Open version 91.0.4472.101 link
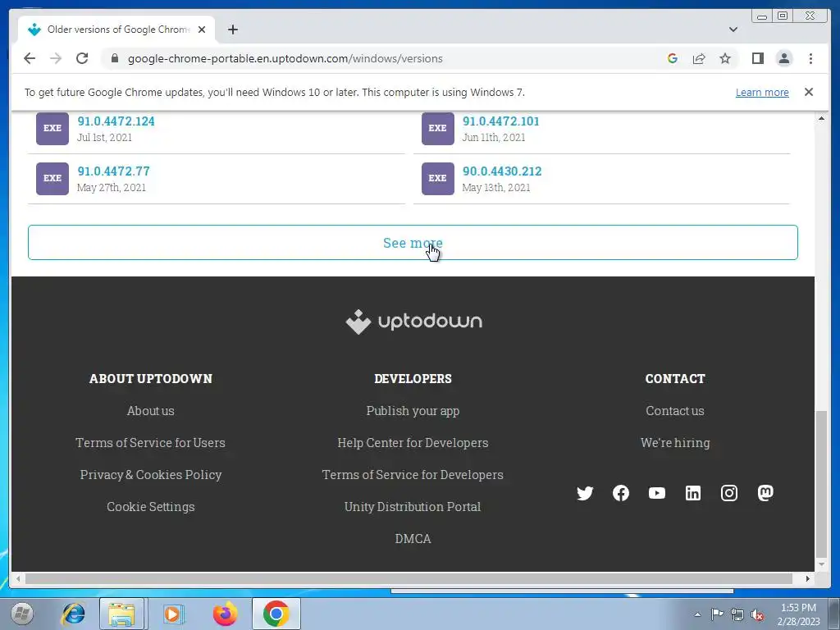 coord(501,121)
